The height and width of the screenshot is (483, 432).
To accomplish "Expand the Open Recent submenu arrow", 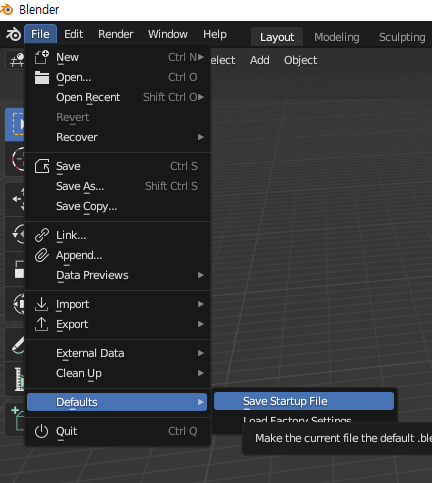I will [x=201, y=97].
